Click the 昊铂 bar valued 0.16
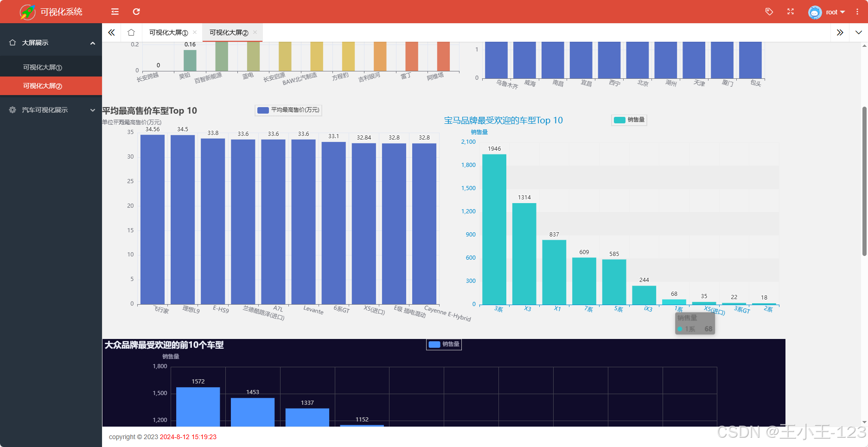 (190, 61)
